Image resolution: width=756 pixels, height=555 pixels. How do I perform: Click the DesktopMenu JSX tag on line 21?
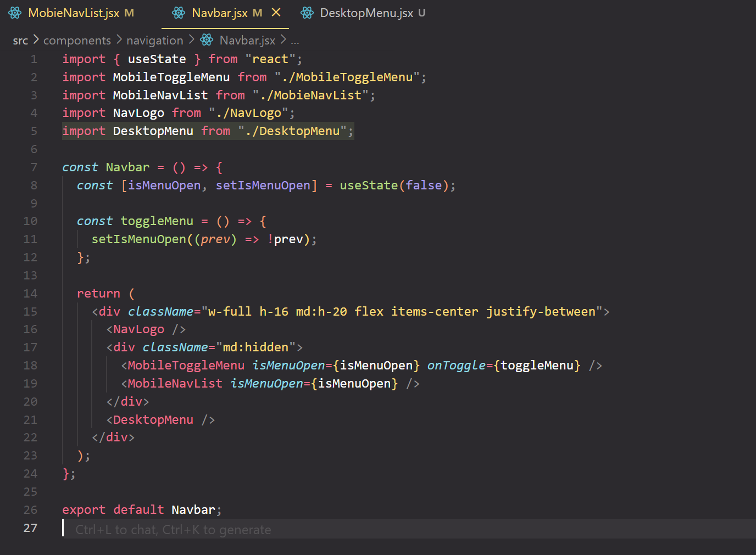pos(153,420)
